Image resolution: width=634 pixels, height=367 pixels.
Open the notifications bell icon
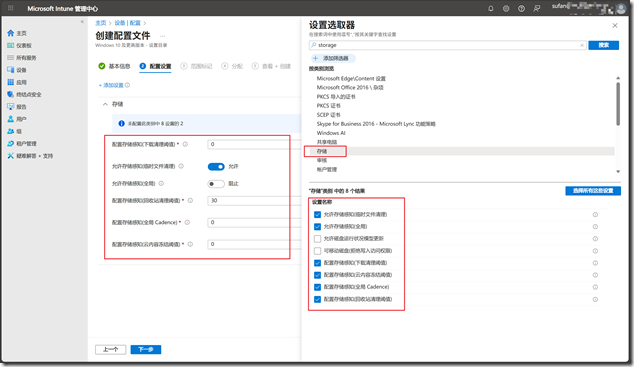(x=491, y=8)
